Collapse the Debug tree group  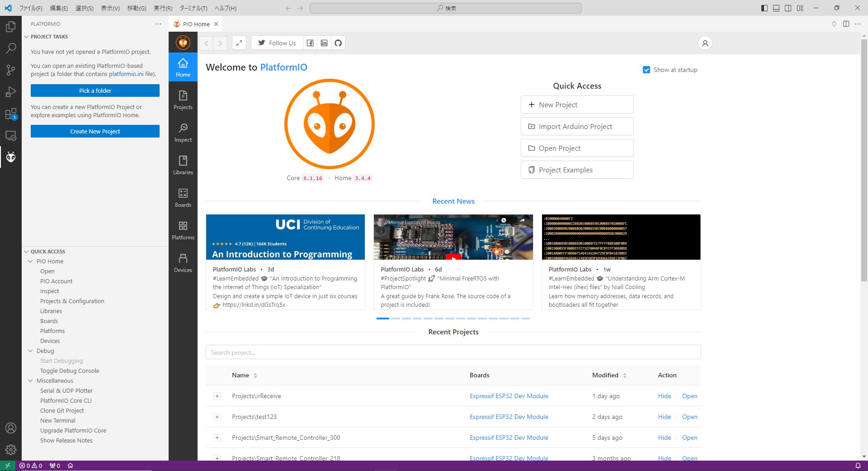[x=30, y=351]
